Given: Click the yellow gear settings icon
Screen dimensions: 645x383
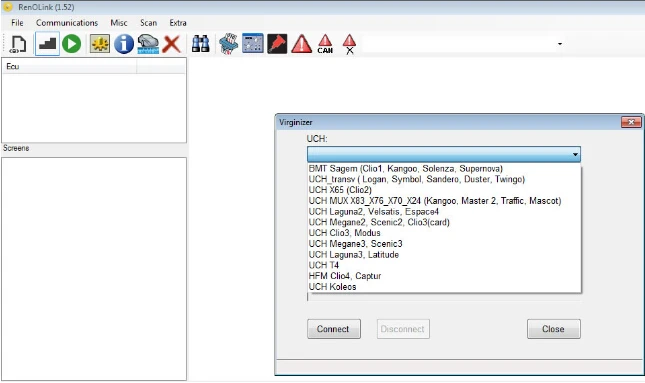Looking at the screenshot, I should pyautogui.click(x=100, y=44).
